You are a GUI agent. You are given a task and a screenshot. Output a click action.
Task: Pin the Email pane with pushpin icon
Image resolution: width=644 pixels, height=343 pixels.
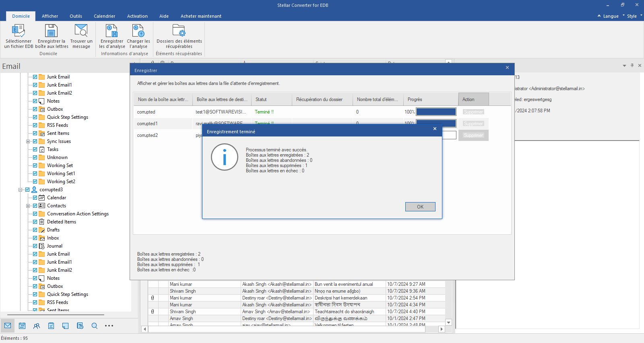(632, 65)
